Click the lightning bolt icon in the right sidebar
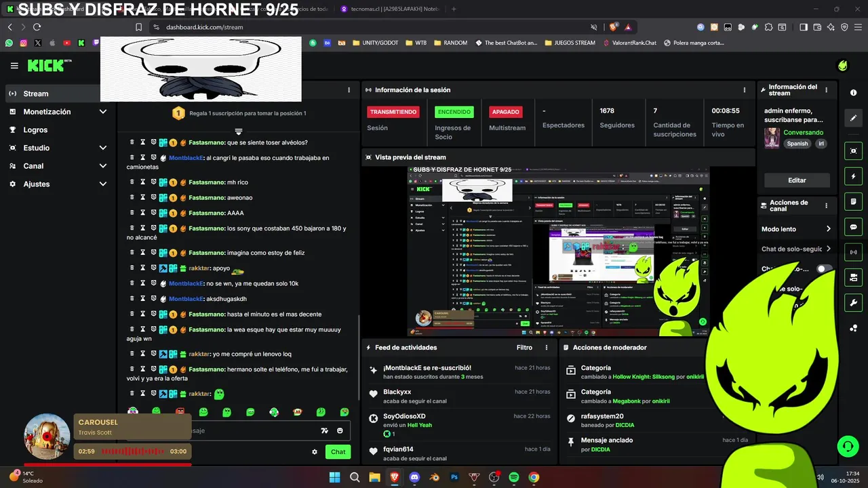 click(853, 176)
